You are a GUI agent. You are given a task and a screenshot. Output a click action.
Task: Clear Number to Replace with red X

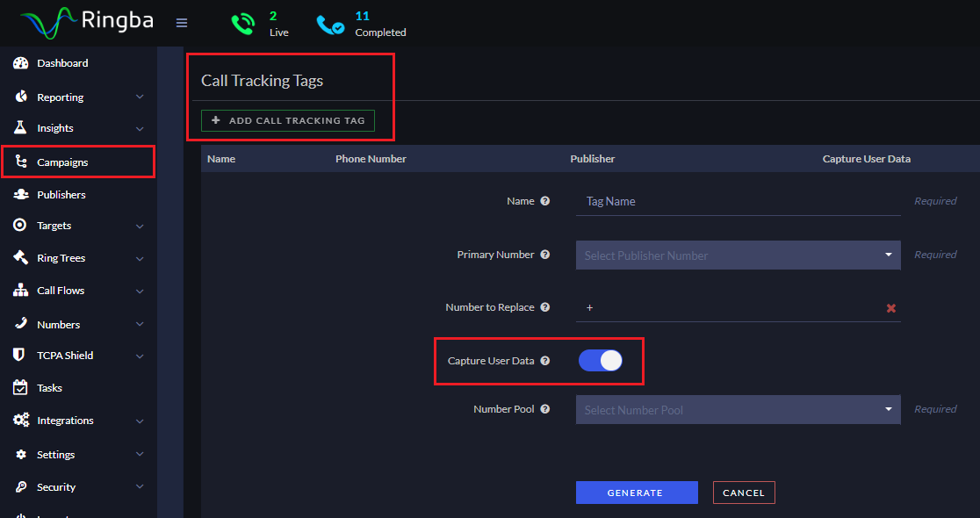(891, 308)
